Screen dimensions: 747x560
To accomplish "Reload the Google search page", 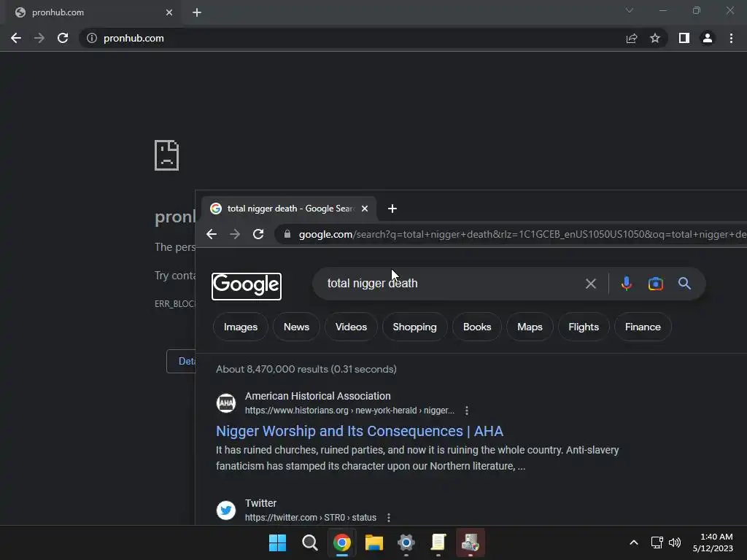I will click(258, 234).
